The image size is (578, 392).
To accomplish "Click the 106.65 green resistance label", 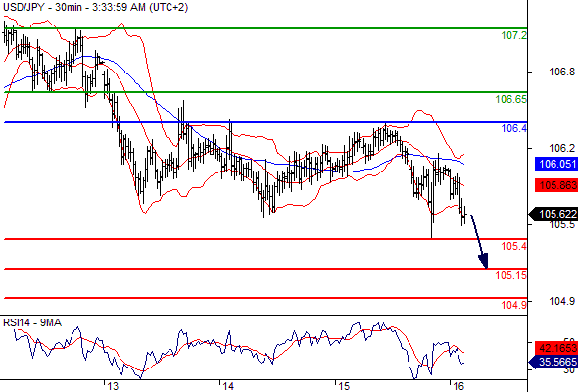I will (511, 99).
